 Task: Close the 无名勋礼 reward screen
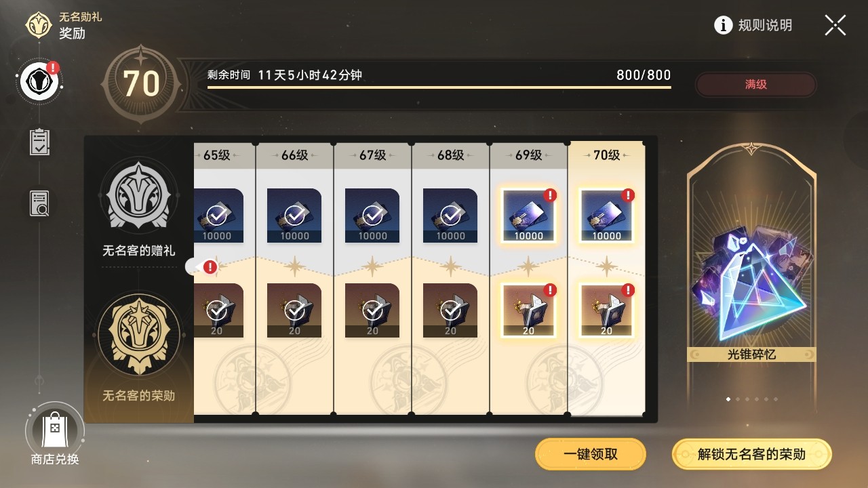coord(835,25)
